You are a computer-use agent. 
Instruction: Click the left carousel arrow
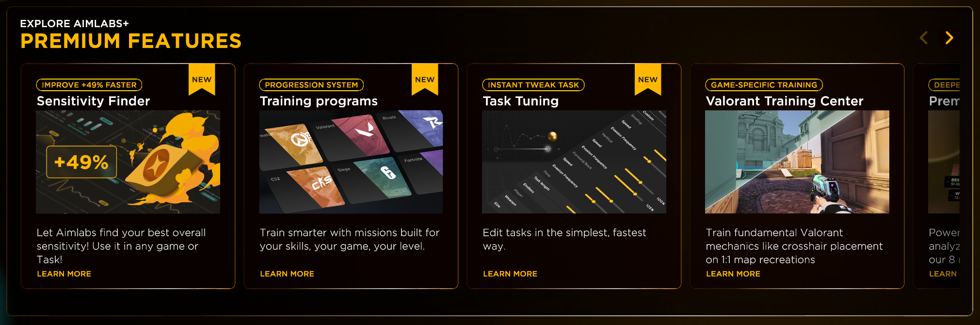click(924, 38)
